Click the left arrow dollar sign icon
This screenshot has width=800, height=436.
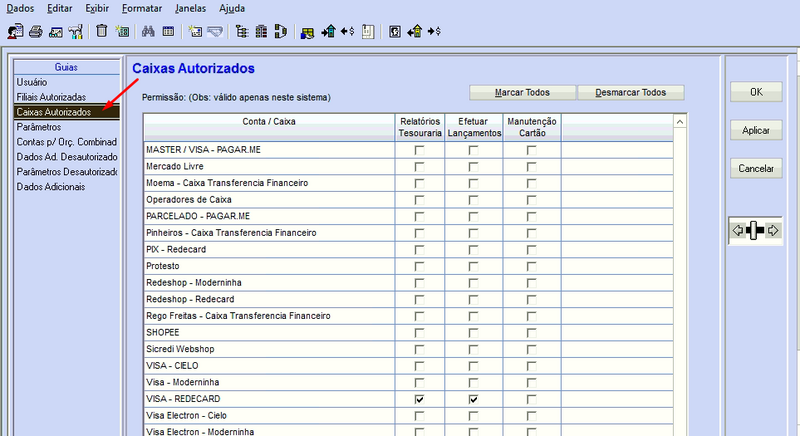tap(347, 32)
